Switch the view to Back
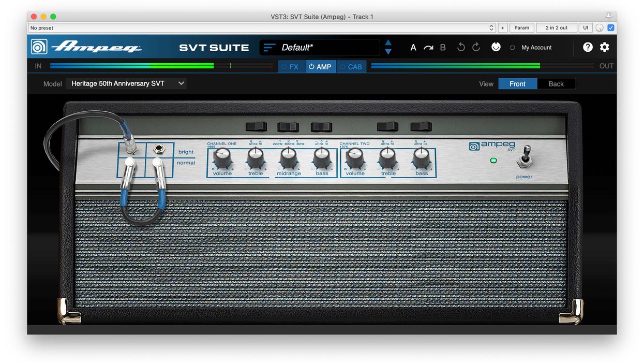This screenshot has width=644, height=363. [x=556, y=83]
